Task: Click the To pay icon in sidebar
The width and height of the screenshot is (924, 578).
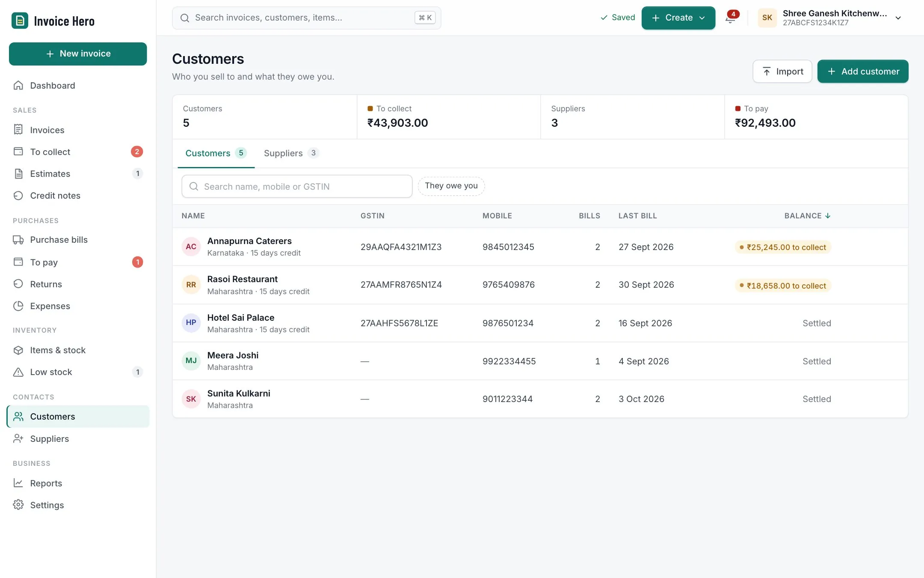Action: pyautogui.click(x=18, y=262)
